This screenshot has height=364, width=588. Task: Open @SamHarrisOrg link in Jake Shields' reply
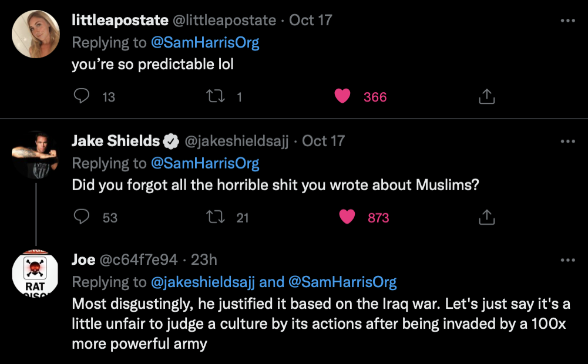(x=204, y=163)
